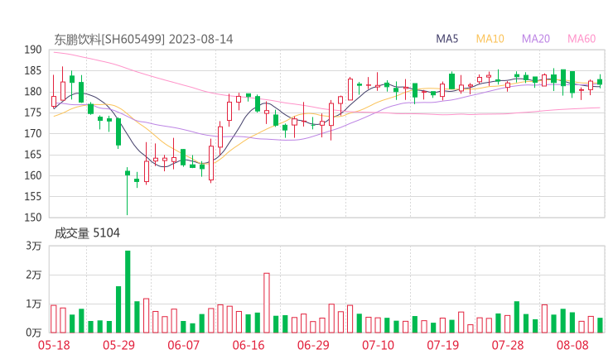Click the 05-18 date axis label
The image size is (613, 364).
54,345
